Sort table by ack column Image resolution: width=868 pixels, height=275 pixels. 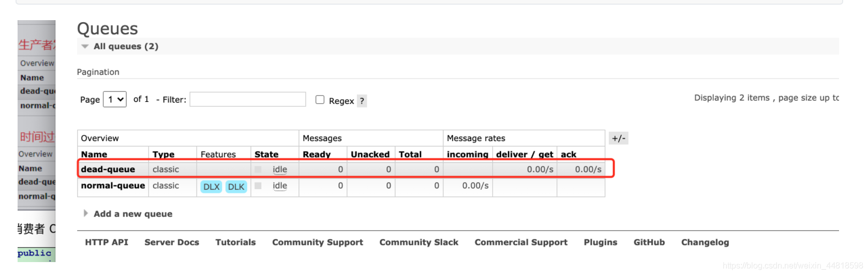[568, 154]
